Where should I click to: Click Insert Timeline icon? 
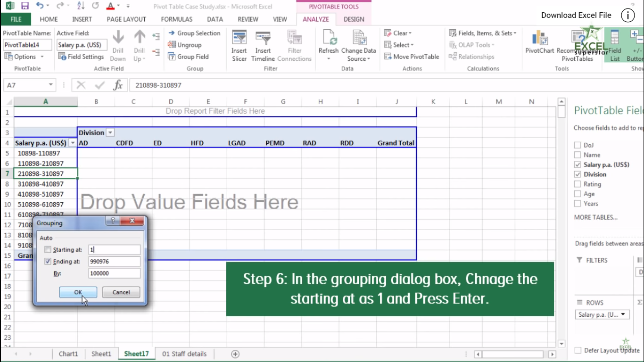pyautogui.click(x=263, y=38)
